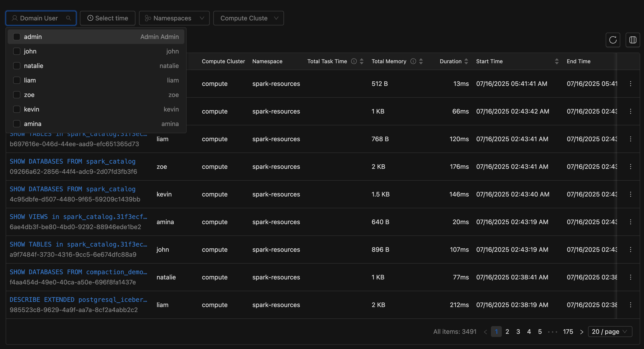
Task: Open john's SHOW TABLES in spark_catalog query
Action: pos(78,244)
